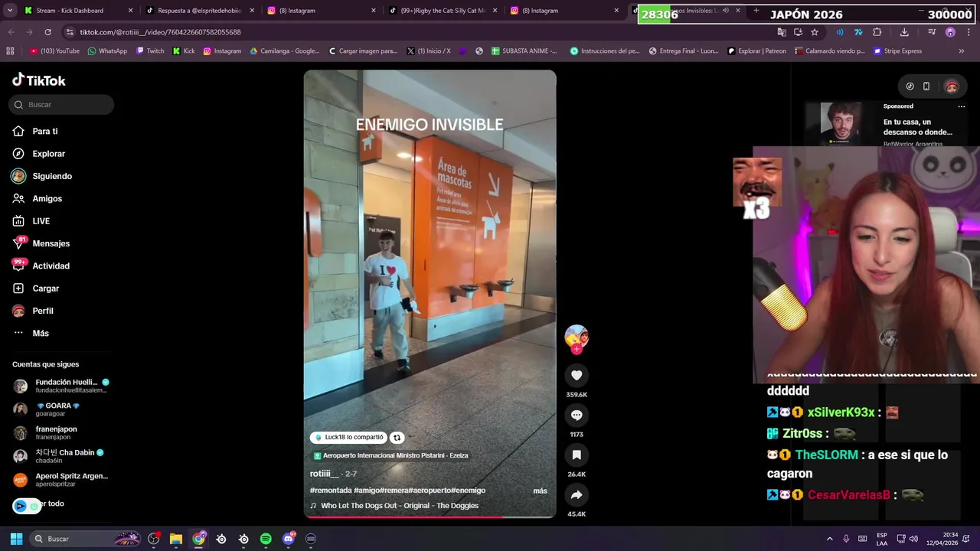The height and width of the screenshot is (551, 980).
Task: Open the mobile app phone icon
Action: click(x=926, y=86)
